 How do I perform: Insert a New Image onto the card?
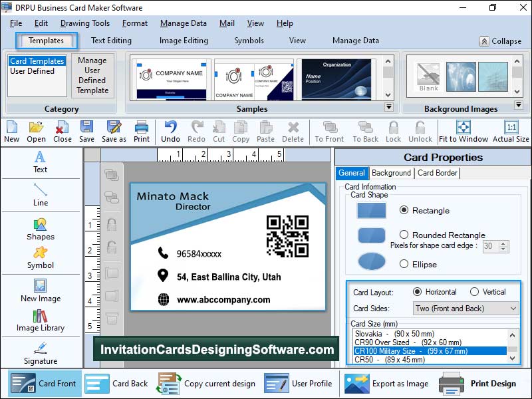pos(40,291)
